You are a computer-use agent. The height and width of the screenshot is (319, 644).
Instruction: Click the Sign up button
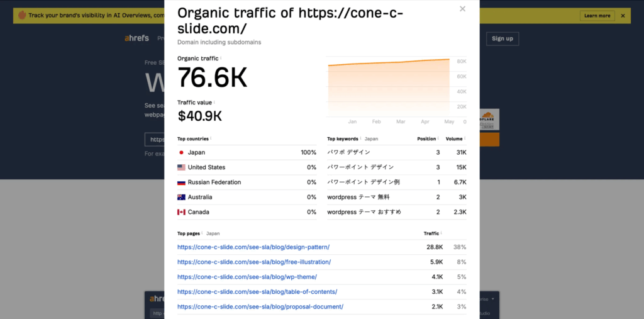tap(502, 38)
